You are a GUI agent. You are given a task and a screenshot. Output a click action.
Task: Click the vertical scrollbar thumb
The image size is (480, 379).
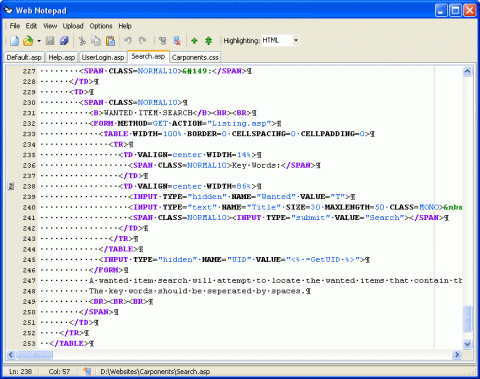[x=467, y=319]
